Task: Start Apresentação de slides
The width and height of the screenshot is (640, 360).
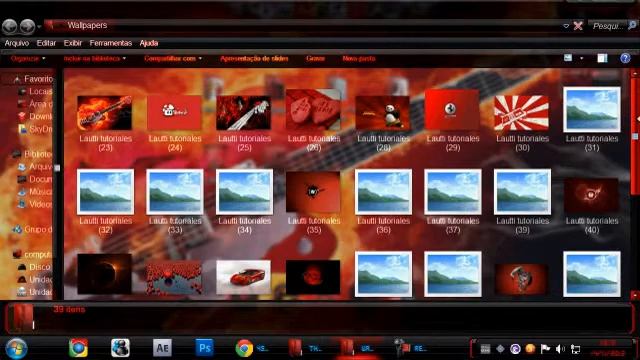Action: coord(254,58)
